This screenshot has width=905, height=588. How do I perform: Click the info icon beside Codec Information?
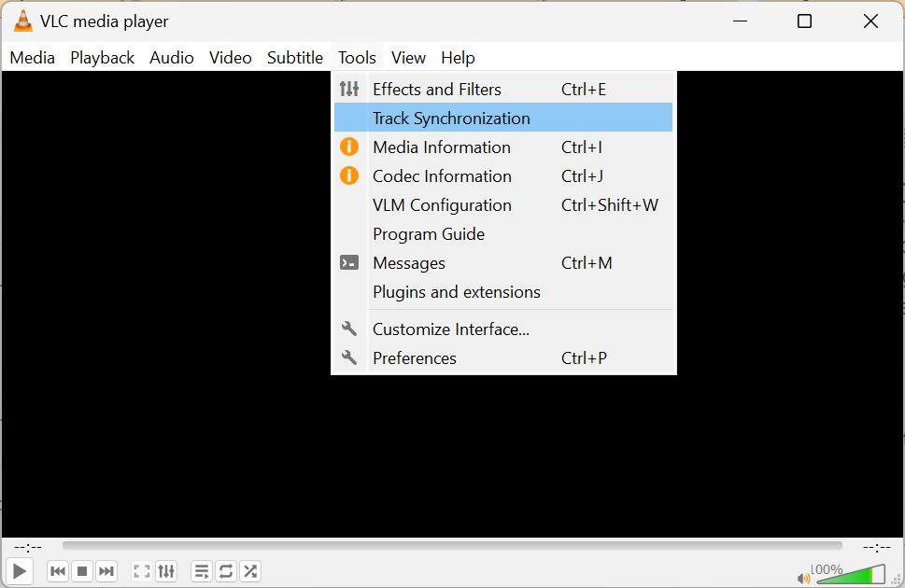click(x=348, y=175)
